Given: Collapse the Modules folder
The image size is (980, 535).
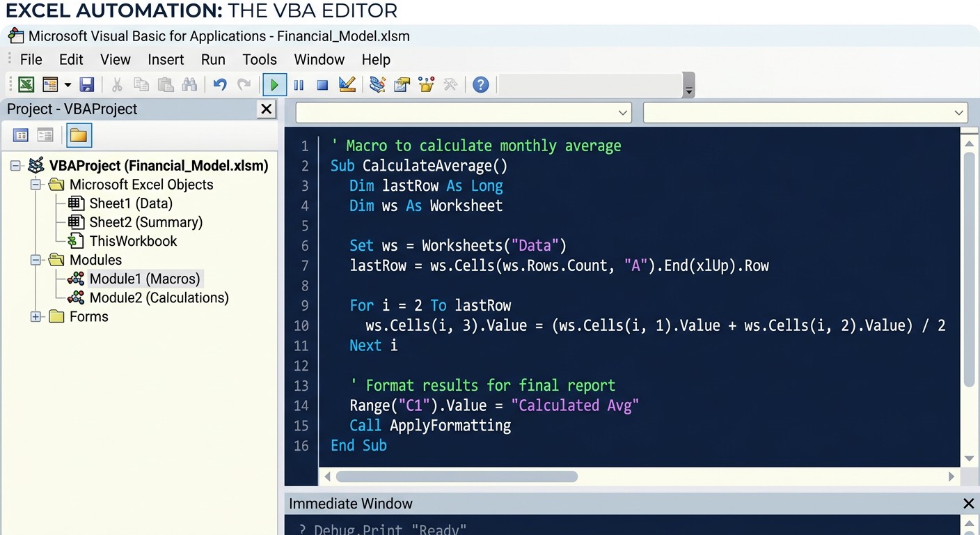Looking at the screenshot, I should point(35,260).
